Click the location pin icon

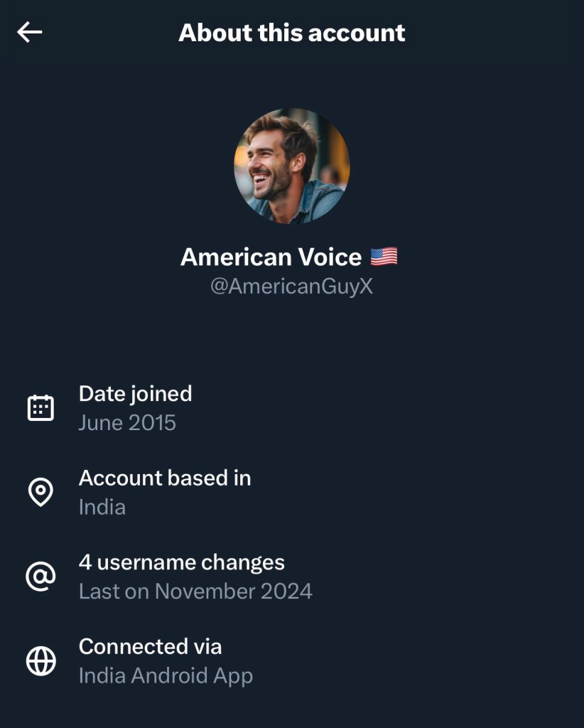40,492
